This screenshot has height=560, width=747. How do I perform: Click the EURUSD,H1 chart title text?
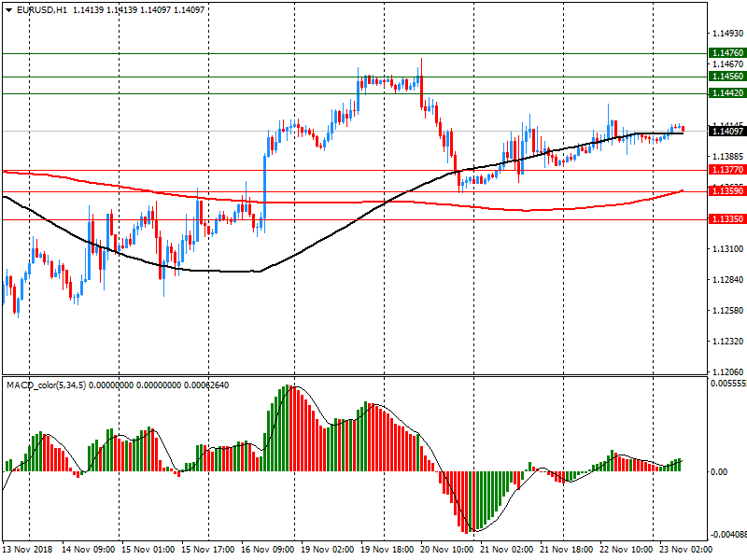click(43, 9)
